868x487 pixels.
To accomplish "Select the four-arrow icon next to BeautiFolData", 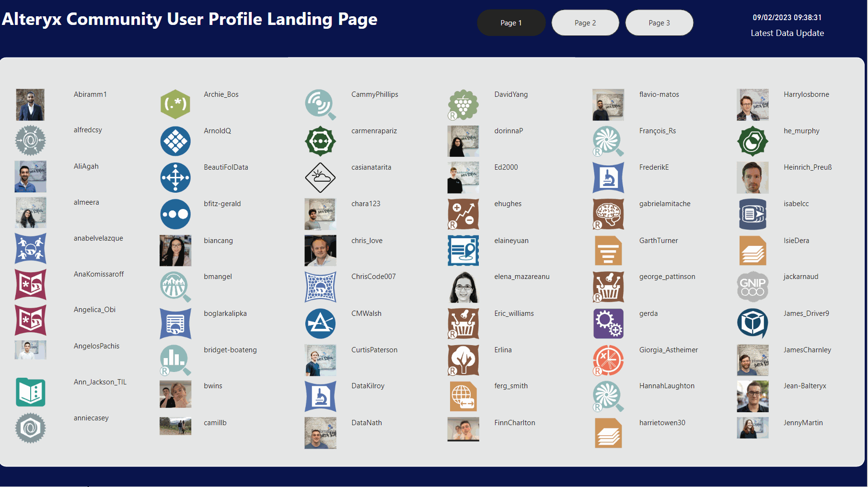I will pyautogui.click(x=175, y=177).
